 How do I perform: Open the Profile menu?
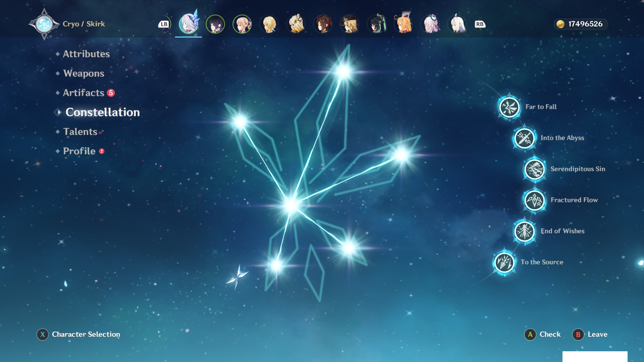[79, 151]
